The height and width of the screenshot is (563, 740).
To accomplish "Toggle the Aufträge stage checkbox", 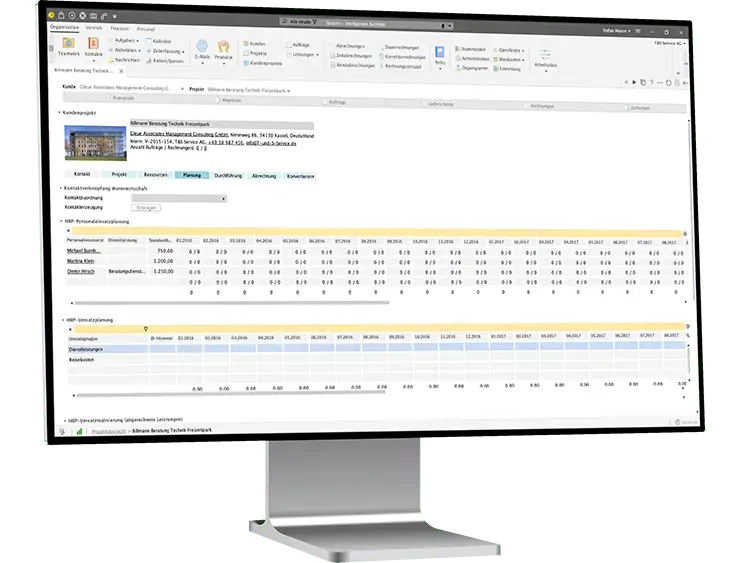I will click(324, 101).
